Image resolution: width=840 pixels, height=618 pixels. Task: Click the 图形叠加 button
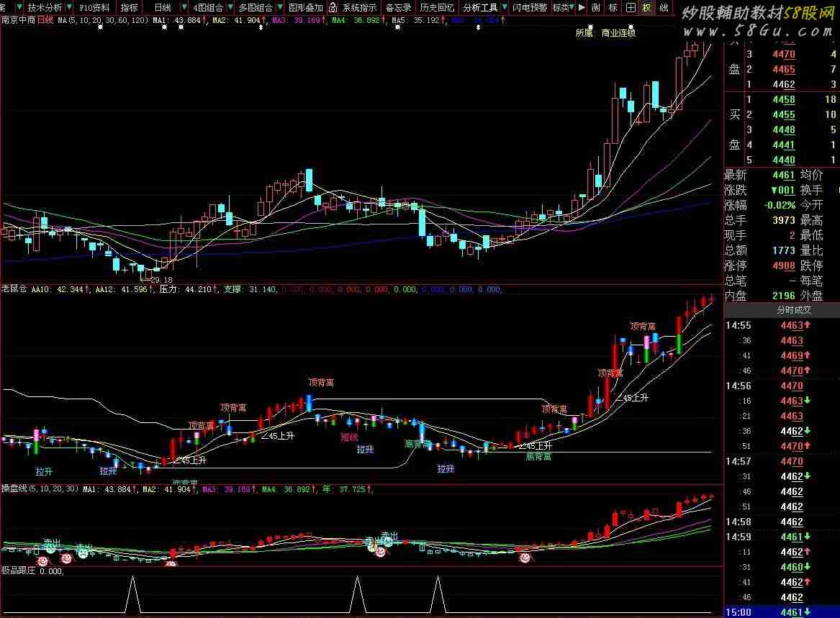point(305,7)
